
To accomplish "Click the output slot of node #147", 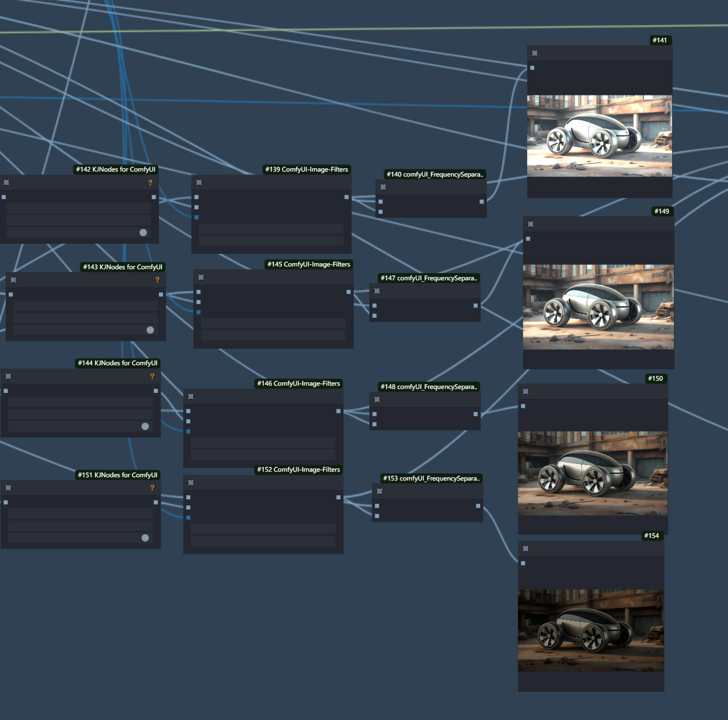I will (476, 306).
